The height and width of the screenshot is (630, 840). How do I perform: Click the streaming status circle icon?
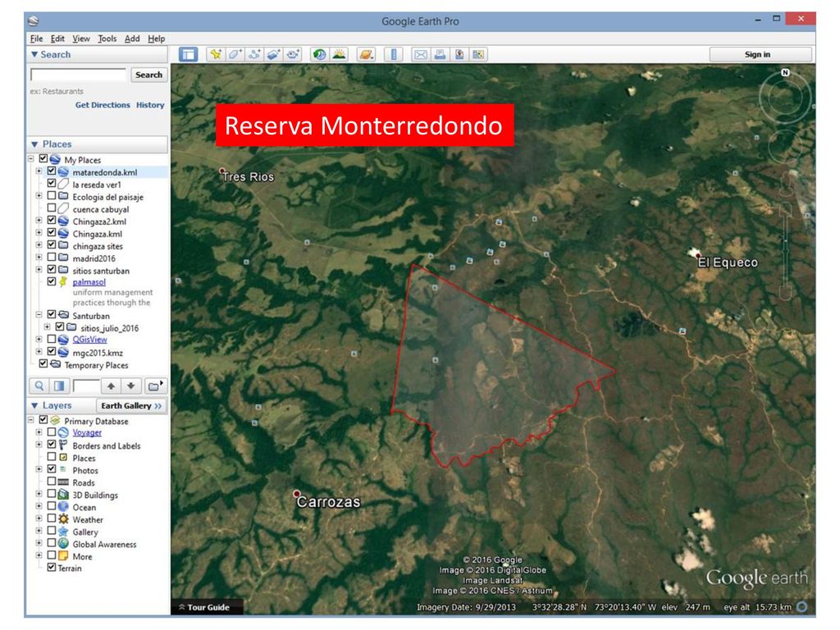[802, 607]
